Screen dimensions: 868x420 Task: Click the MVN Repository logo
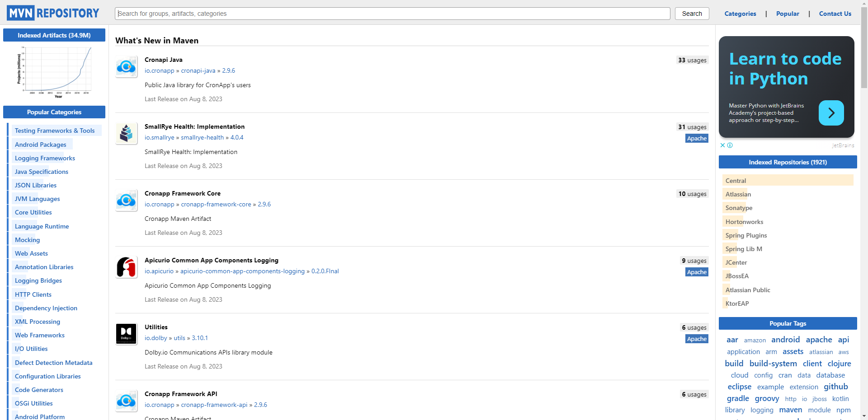pos(52,13)
